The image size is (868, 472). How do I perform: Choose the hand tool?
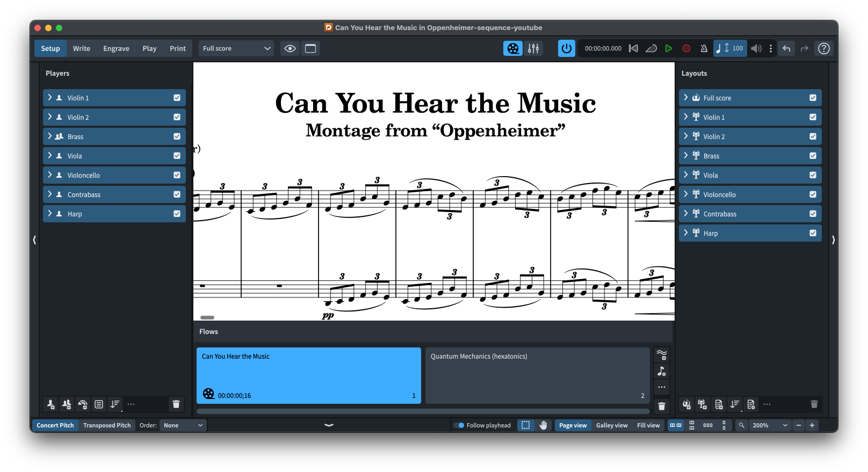pos(543,425)
